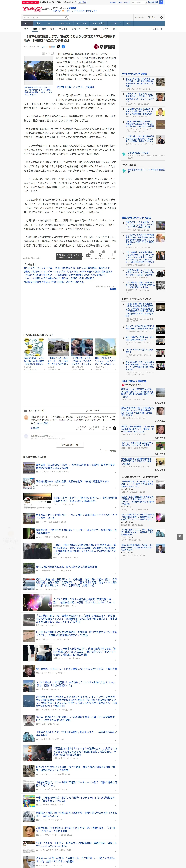Click the コメントを書く button
The height and width of the screenshot is (868, 186).
pyautogui.click(x=93, y=411)
